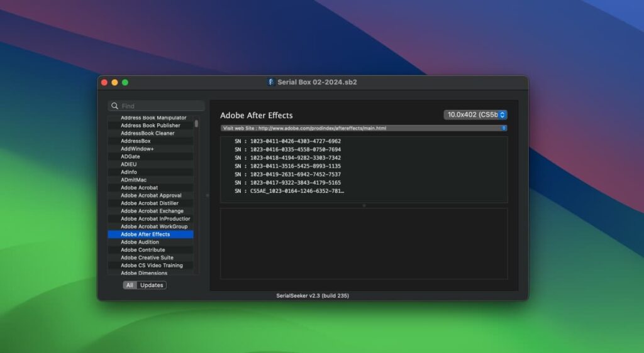Viewport: 644px width, 353px height.
Task: Close the Serial Box window
Action: point(104,82)
